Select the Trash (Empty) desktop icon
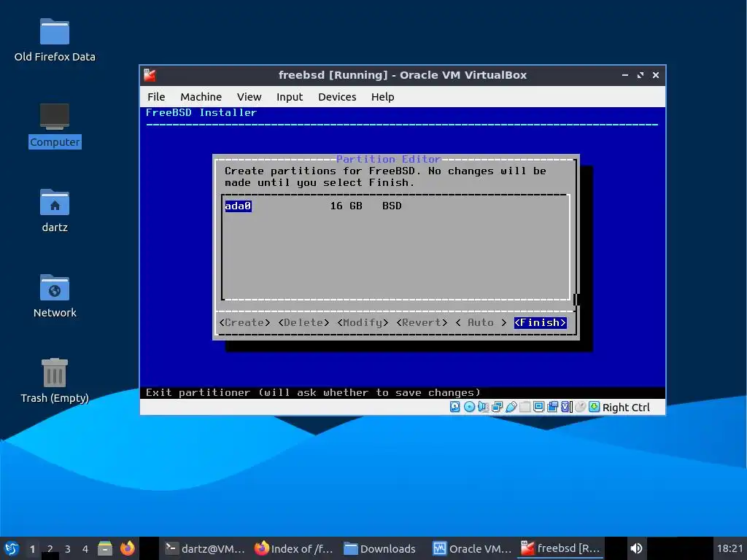Viewport: 747px width, 560px height. (54, 381)
